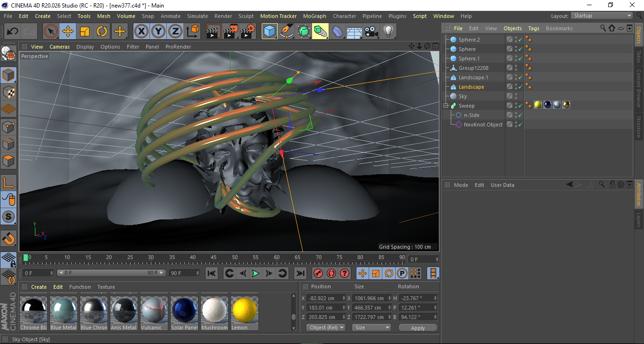Add a Camera object
The height and width of the screenshot is (344, 644).
coord(372,32)
